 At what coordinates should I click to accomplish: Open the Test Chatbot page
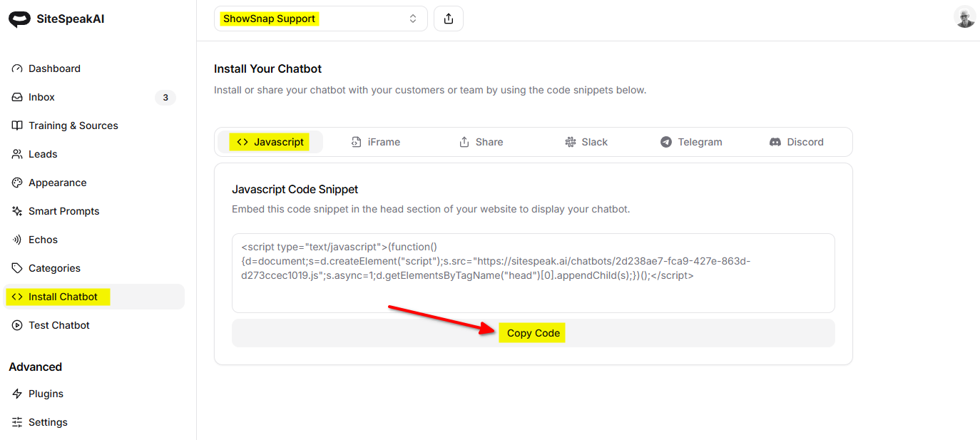[94, 325]
